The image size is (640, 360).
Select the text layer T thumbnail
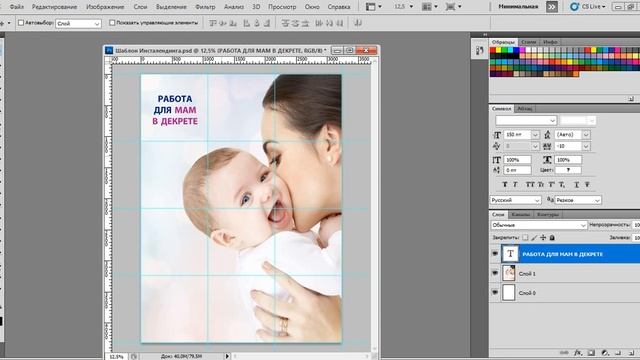tap(510, 253)
